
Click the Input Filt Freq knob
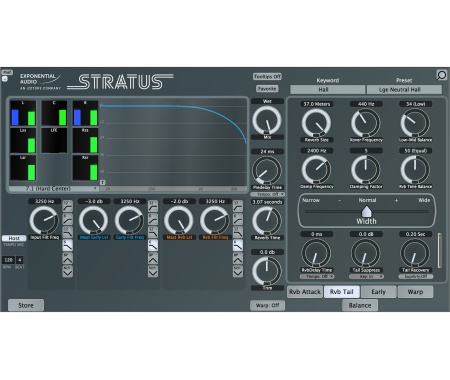[44, 220]
